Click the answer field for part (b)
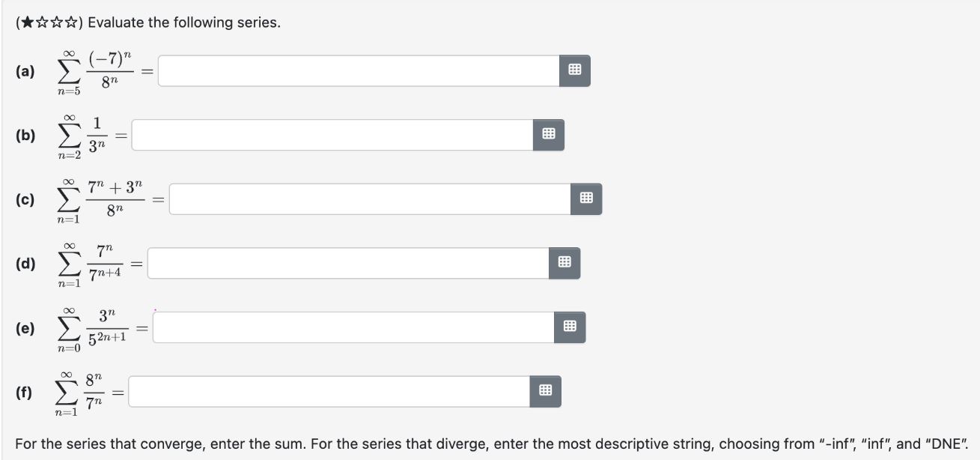This screenshot has width=980, height=460. click(x=329, y=135)
